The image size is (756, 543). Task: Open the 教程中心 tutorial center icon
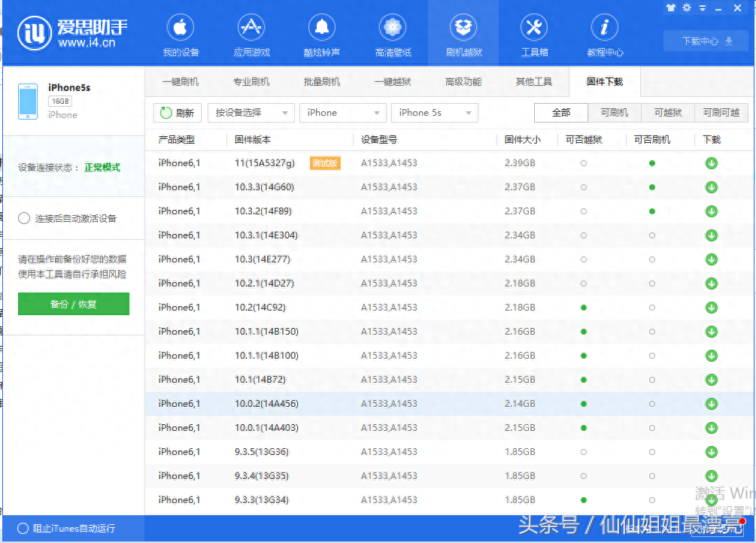click(x=604, y=33)
